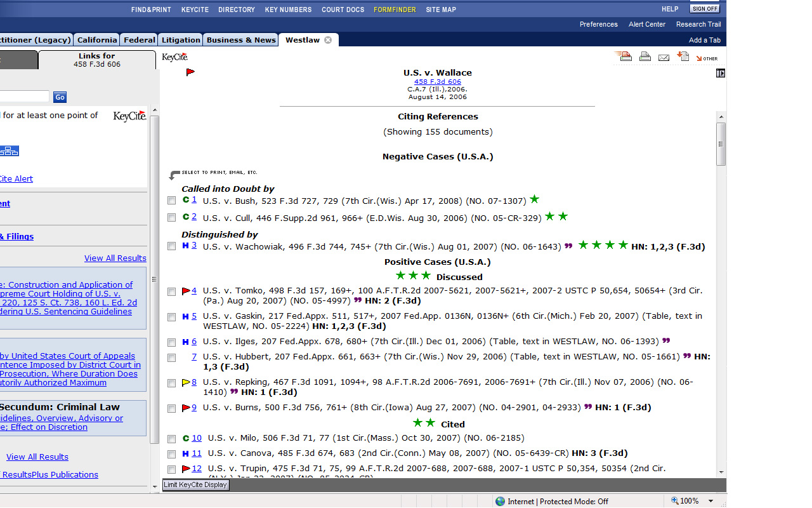Click the main results vertical scrollbar thumb

tap(721, 144)
